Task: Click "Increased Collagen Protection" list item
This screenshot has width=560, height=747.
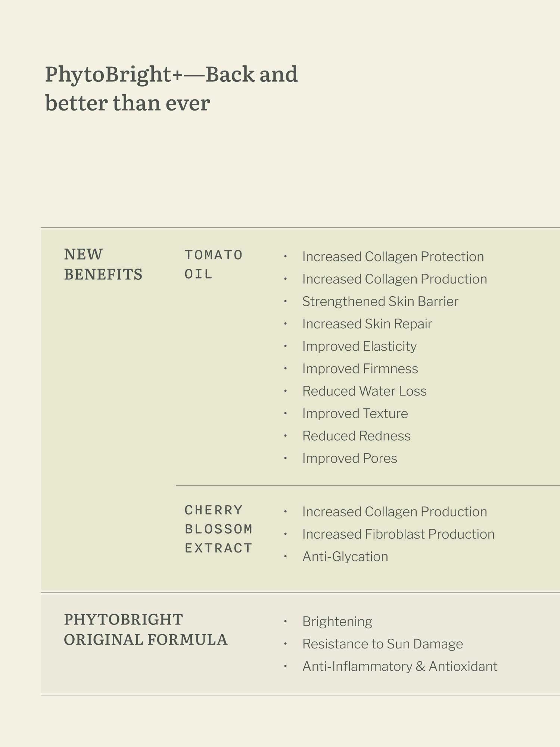Action: click(x=393, y=257)
